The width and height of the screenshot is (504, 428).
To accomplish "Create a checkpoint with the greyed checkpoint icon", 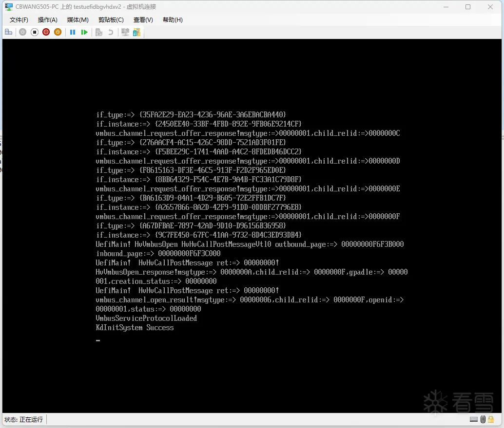I will tap(99, 32).
